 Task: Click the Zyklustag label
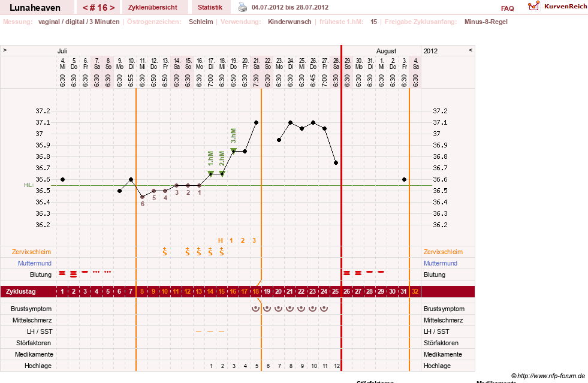(x=20, y=291)
